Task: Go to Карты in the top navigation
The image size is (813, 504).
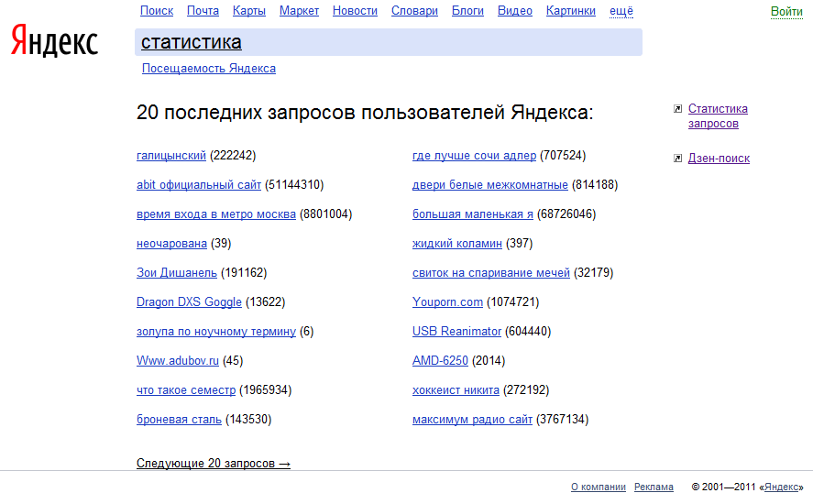Action: [x=249, y=11]
